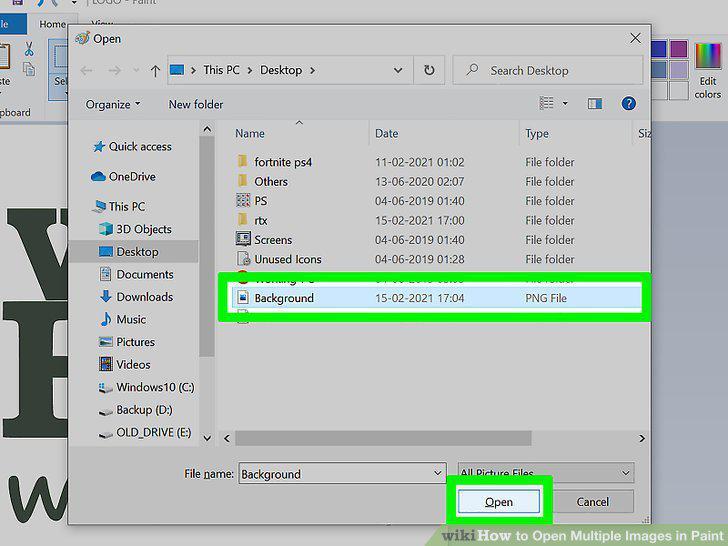This screenshot has height=546, width=728.
Task: Open the Downloads folder in sidebar
Action: [x=136, y=297]
